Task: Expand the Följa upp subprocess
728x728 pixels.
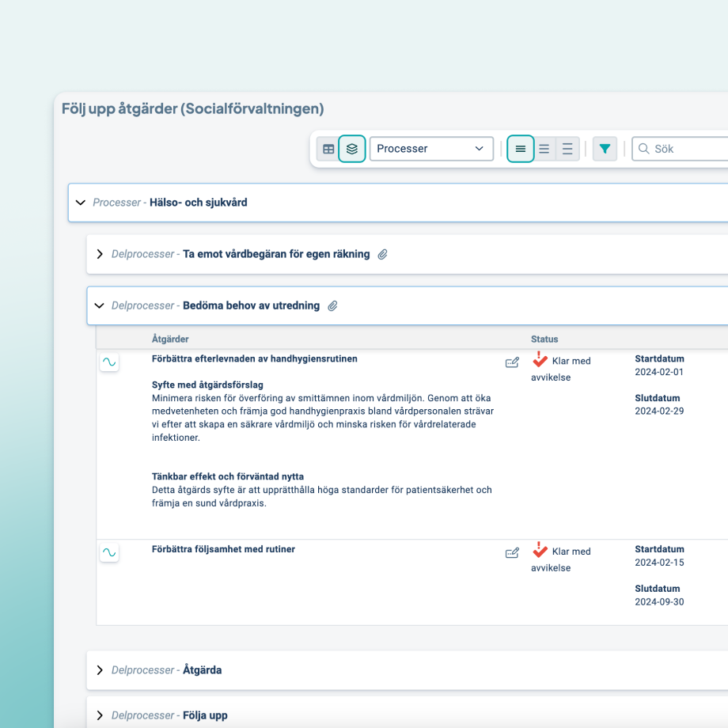Action: coord(100,715)
